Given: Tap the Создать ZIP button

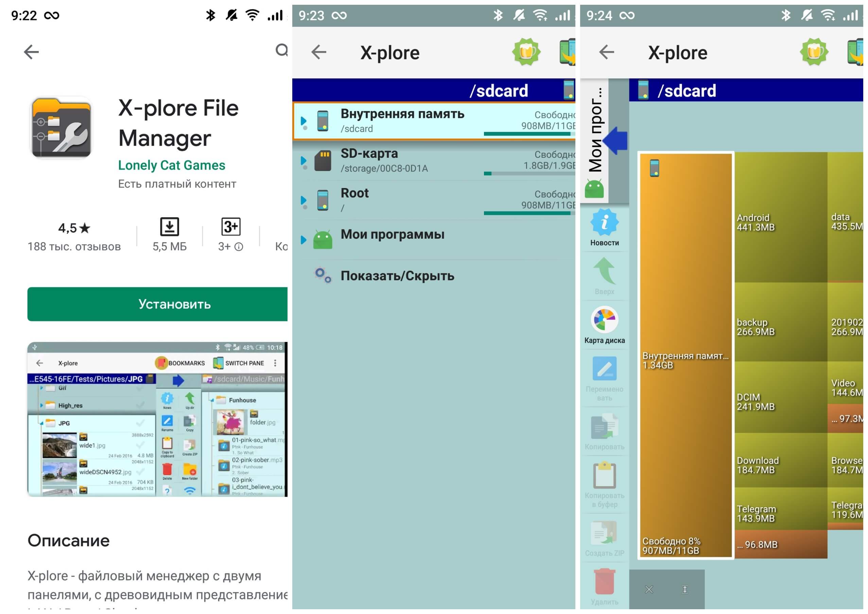Looking at the screenshot, I should (x=605, y=539).
